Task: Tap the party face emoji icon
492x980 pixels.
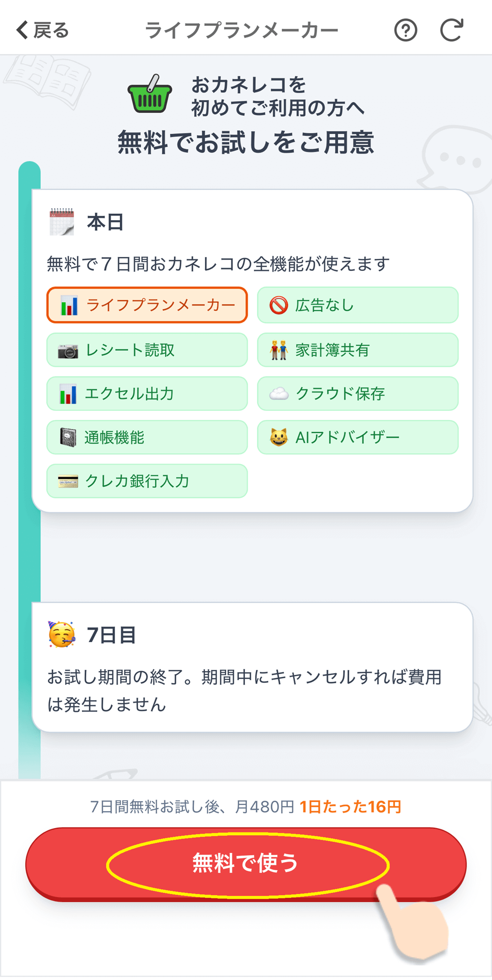Action: [62, 634]
